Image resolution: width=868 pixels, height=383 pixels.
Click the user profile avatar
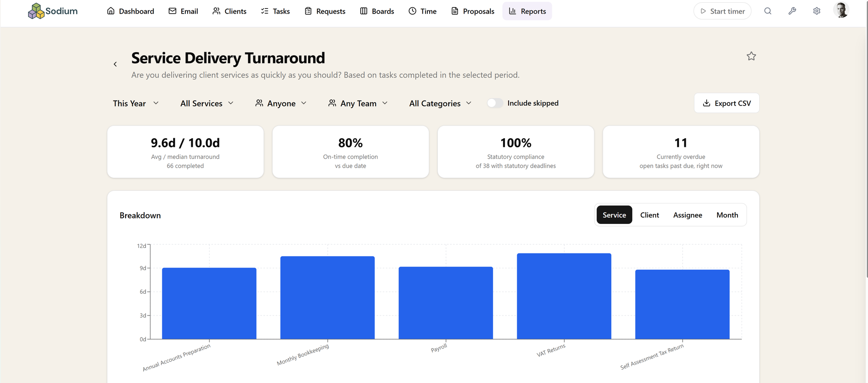pos(841,10)
